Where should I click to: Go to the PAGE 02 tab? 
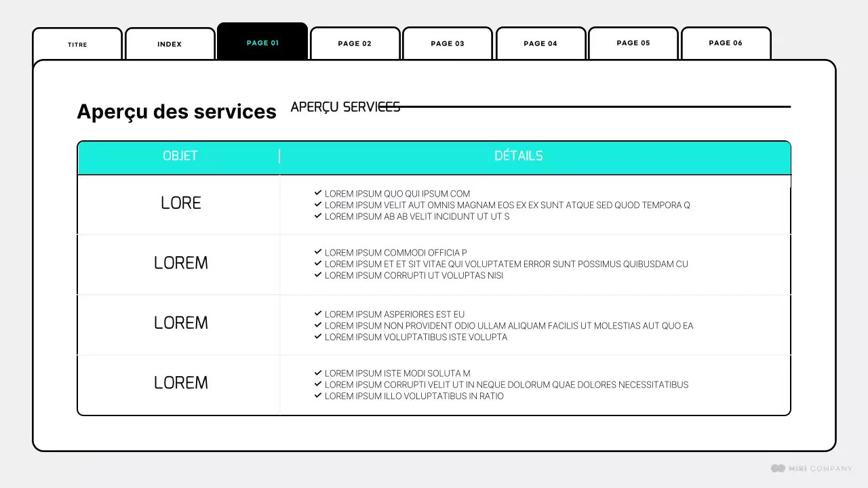[x=355, y=44]
